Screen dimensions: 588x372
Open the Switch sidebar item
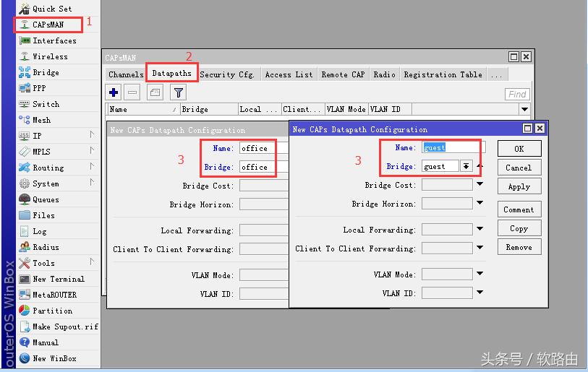tap(59, 104)
